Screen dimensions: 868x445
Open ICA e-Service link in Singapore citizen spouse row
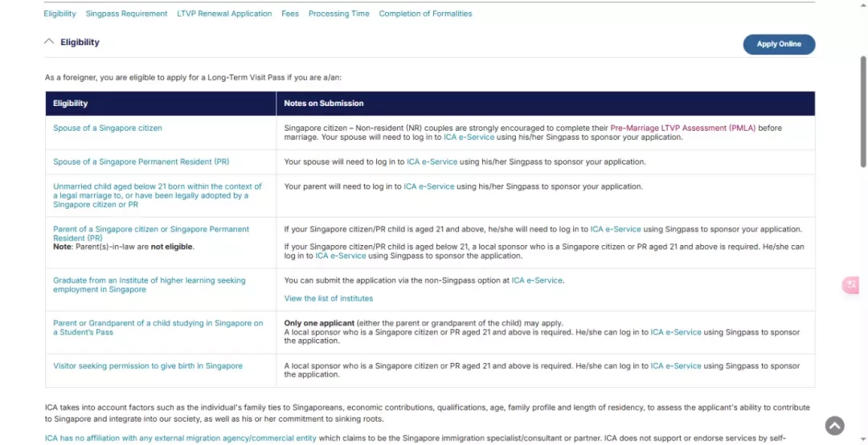(469, 137)
